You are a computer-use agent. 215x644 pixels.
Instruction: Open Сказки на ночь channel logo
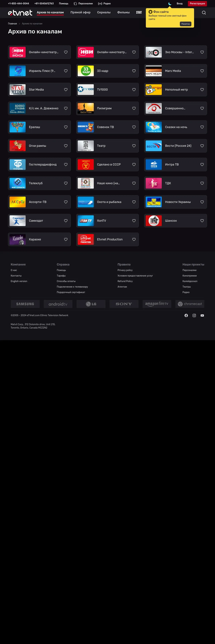coord(154,127)
